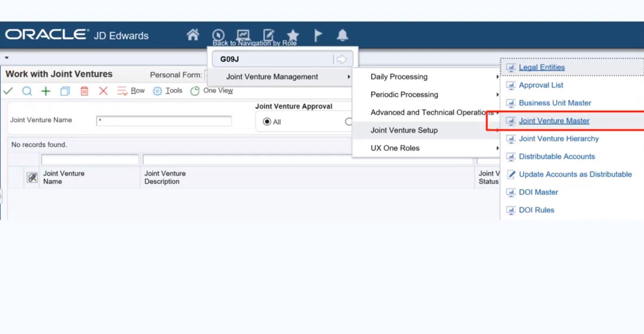Open the Joint Venture Hierarchy link
644x334 pixels.
point(559,139)
